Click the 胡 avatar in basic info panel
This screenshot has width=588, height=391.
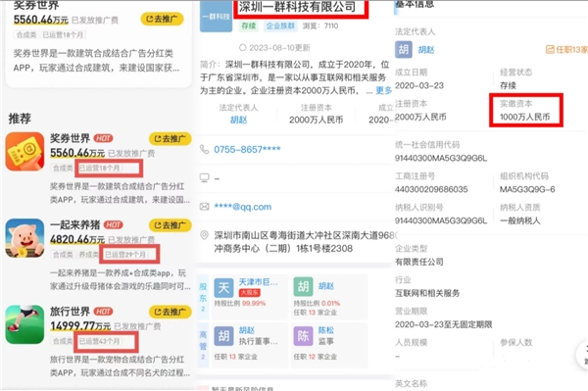[404, 49]
